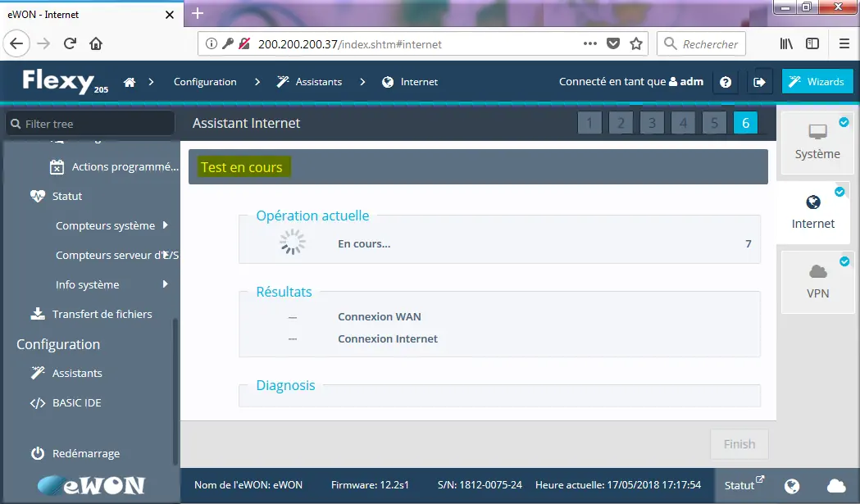Open the Firefox hamburger menu
Screen dimensions: 860x504
point(844,43)
